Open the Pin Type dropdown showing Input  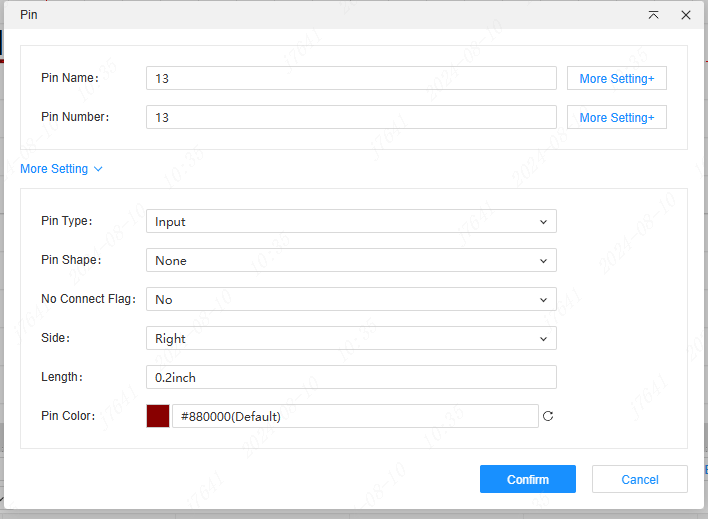[x=350, y=221]
